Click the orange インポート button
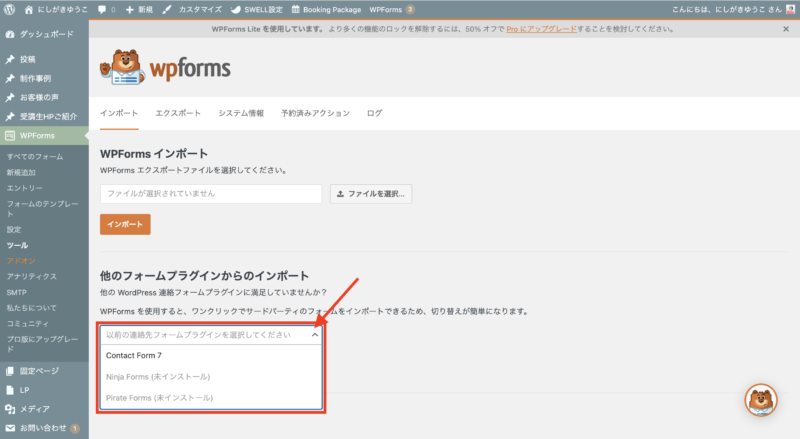800x439 pixels. 125,224
